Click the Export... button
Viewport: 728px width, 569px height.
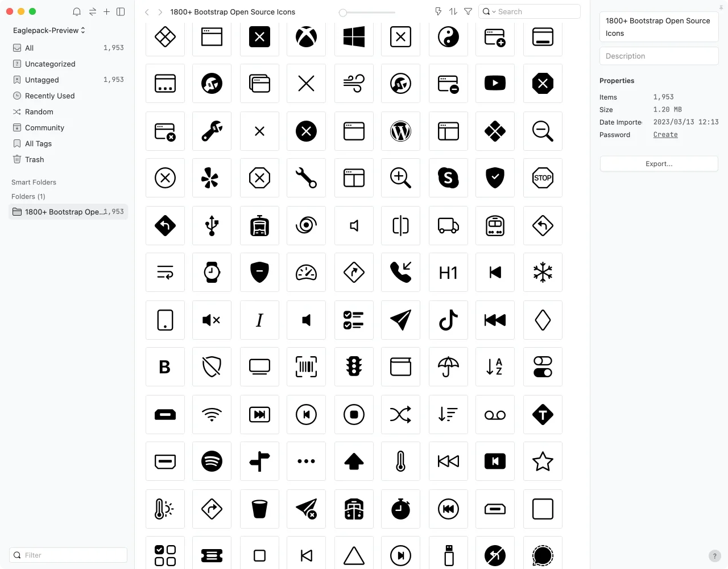click(x=659, y=164)
